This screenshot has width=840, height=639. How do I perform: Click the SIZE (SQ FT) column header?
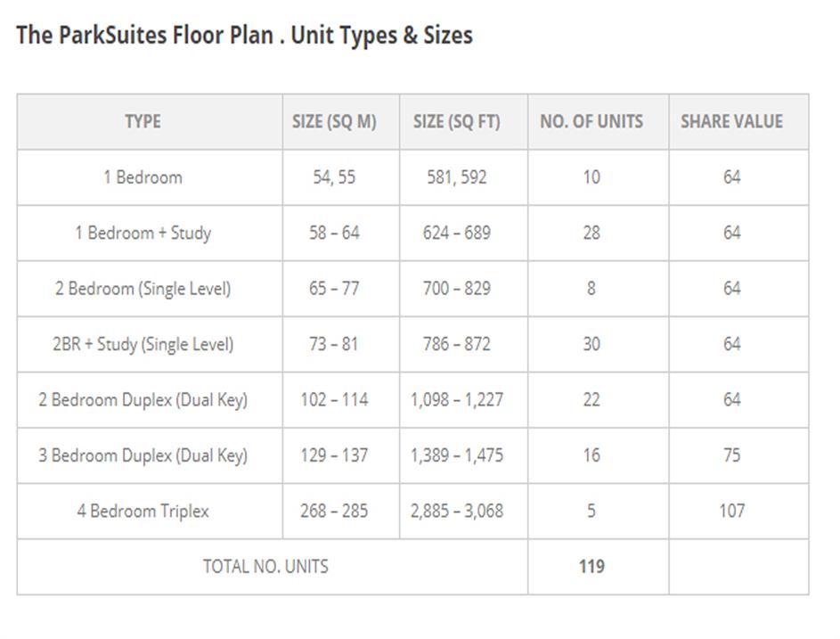point(457,121)
